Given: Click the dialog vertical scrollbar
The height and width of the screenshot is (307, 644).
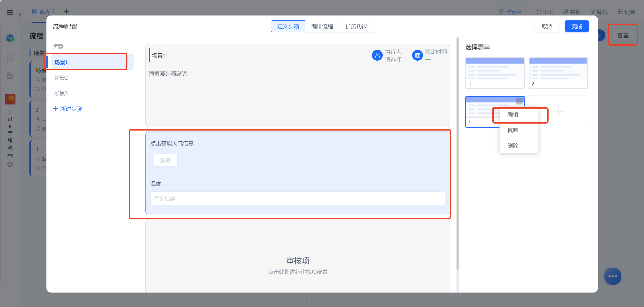Looking at the screenshot, I should click(x=458, y=154).
